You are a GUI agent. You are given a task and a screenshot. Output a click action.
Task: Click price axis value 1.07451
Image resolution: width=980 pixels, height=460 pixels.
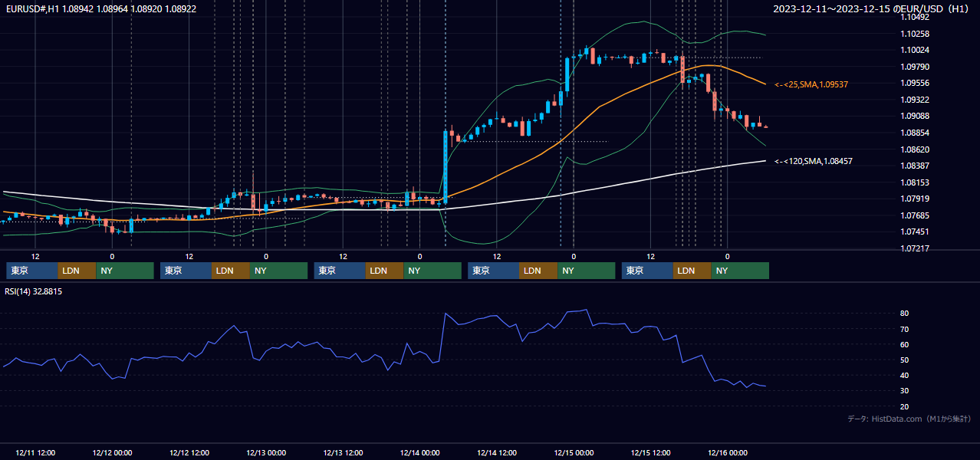(916, 232)
